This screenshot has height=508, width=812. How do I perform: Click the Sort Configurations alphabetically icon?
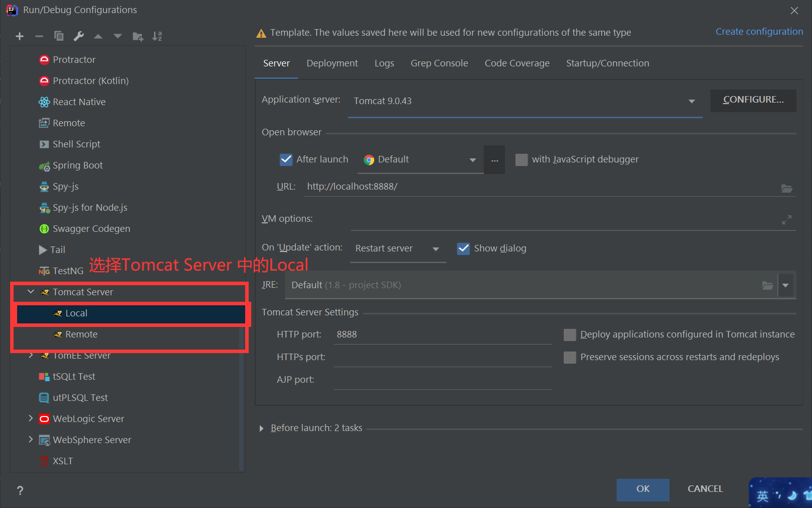pyautogui.click(x=157, y=36)
